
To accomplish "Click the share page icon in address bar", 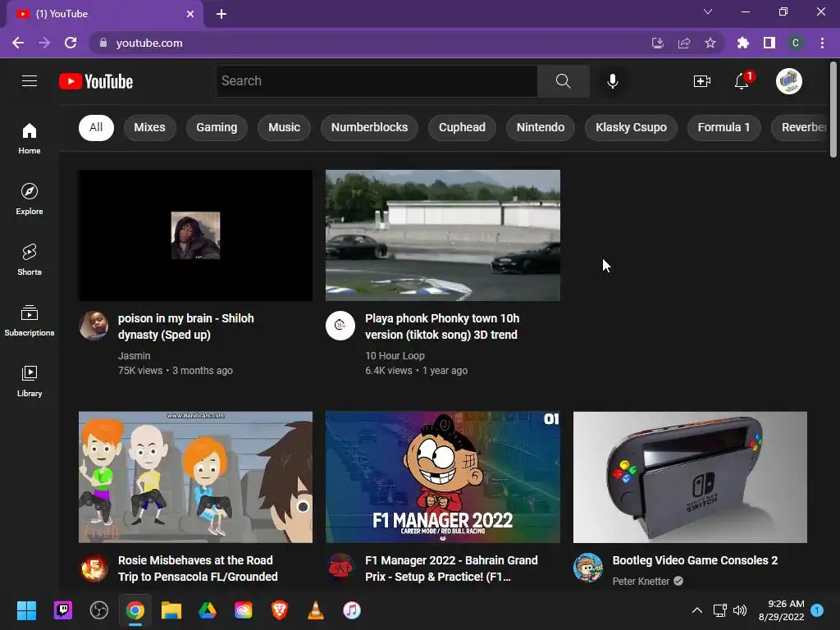I will click(x=684, y=43).
